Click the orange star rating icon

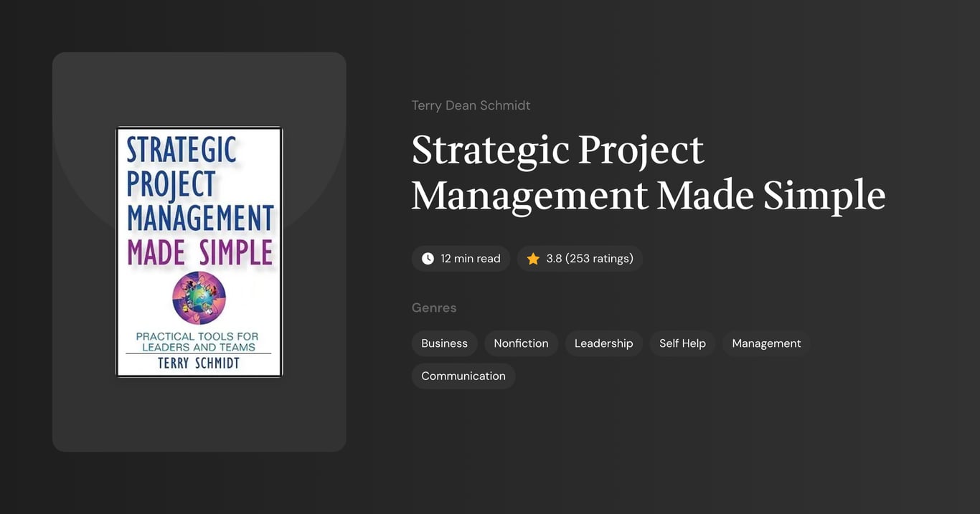pos(532,258)
